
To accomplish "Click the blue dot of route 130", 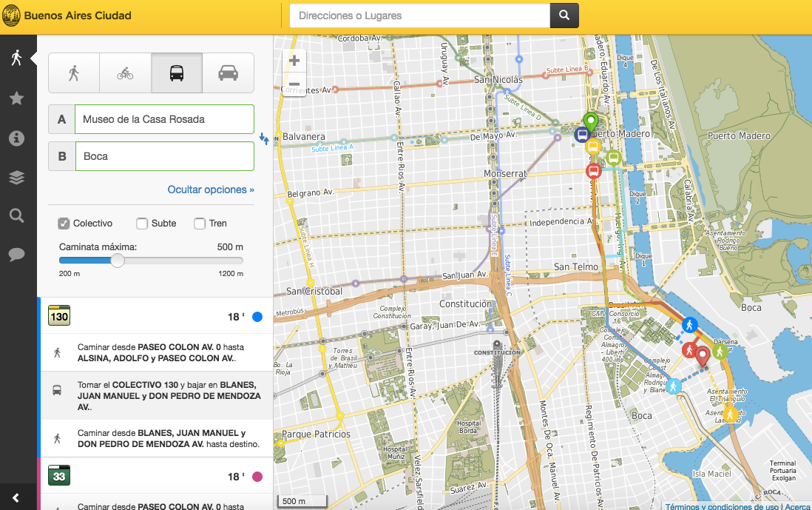I will 257,317.
